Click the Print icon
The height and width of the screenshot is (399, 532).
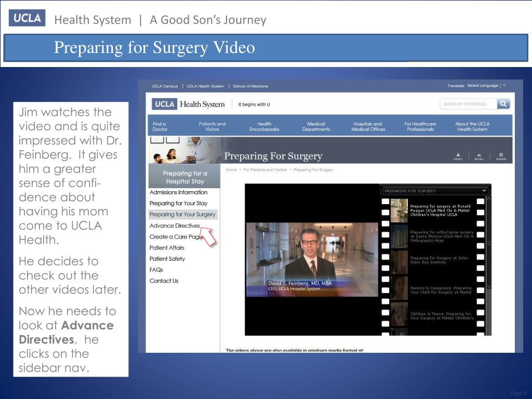[x=458, y=156]
